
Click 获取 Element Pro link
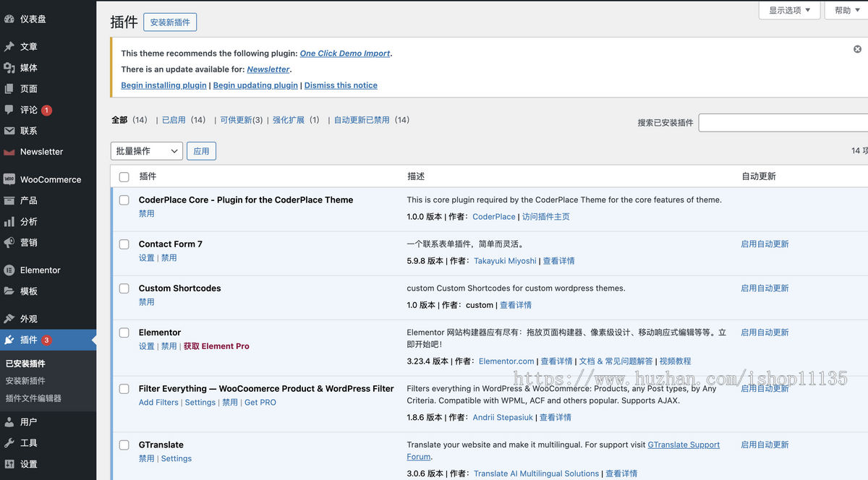[x=216, y=346]
